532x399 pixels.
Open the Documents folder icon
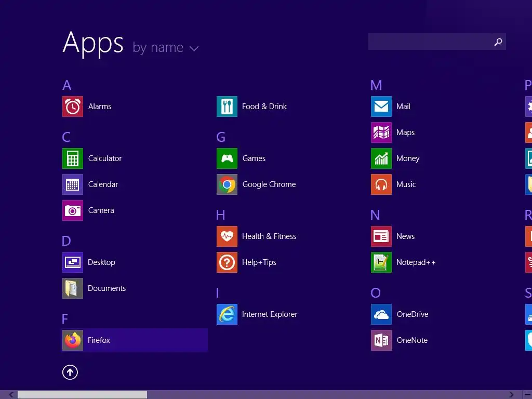(x=73, y=288)
